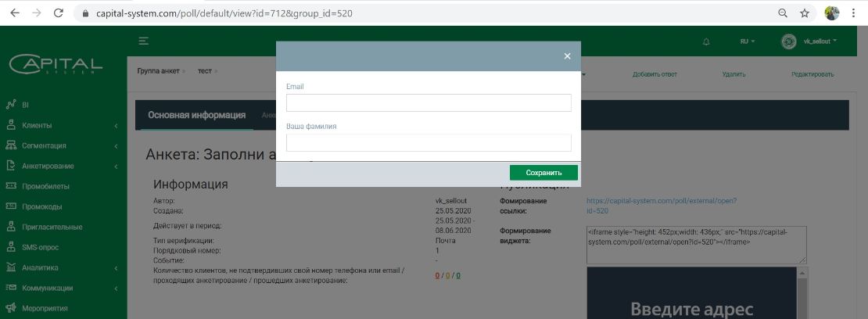Click the Промокоды icon
The image size is (868, 319).
(10, 206)
